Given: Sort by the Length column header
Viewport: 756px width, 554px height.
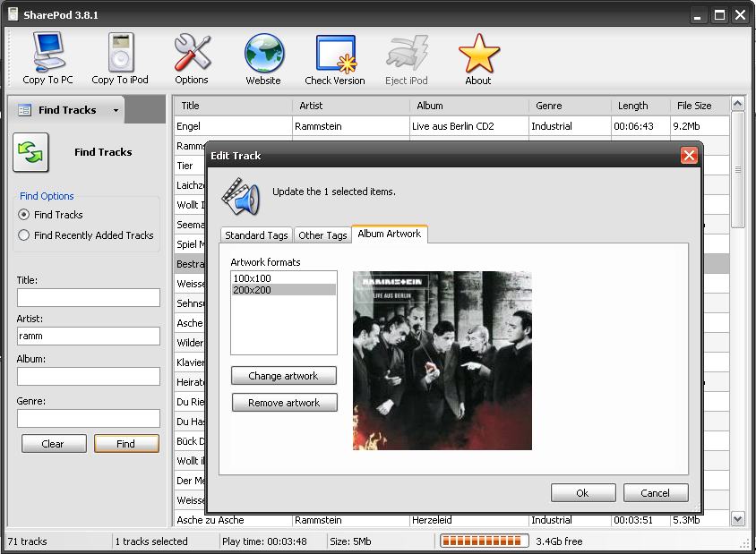Looking at the screenshot, I should (640, 106).
